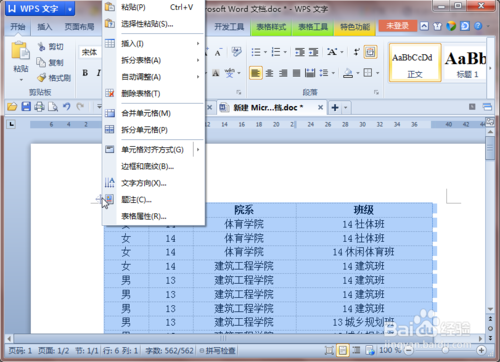Screen dimensions: 500x362
Task: Apply the 标题 1 style
Action: tap(466, 63)
